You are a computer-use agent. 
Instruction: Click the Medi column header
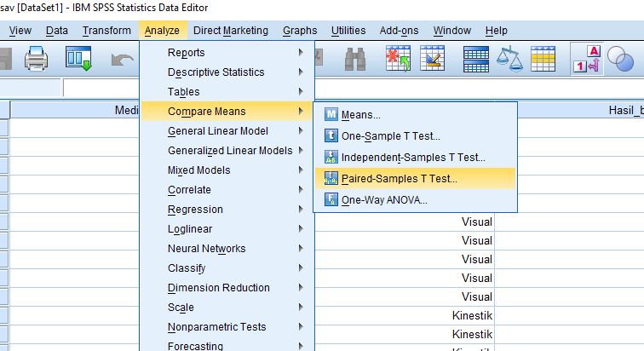(x=75, y=110)
